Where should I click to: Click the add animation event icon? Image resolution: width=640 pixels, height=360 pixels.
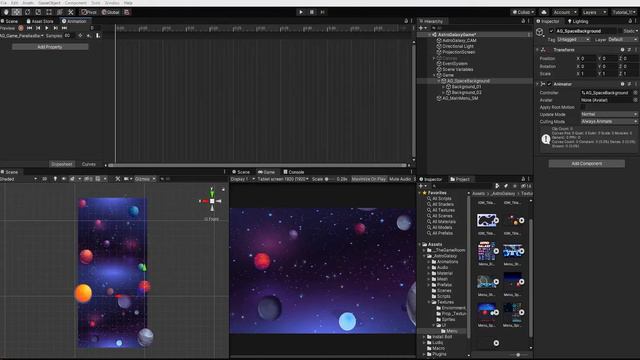pos(98,36)
